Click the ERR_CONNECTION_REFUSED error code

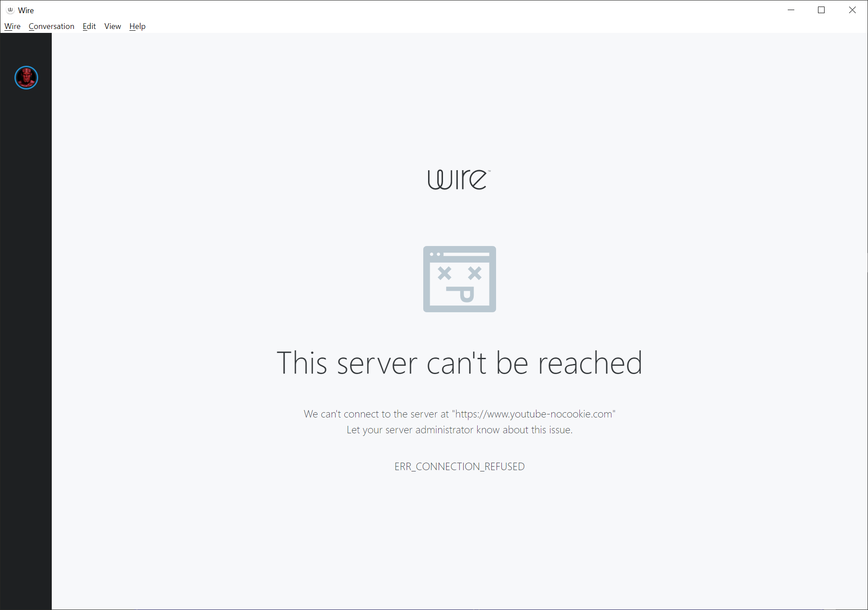[x=459, y=466]
